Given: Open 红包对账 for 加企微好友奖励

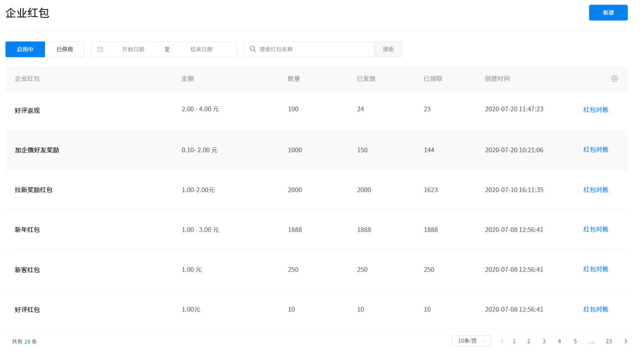Looking at the screenshot, I should click(596, 150).
